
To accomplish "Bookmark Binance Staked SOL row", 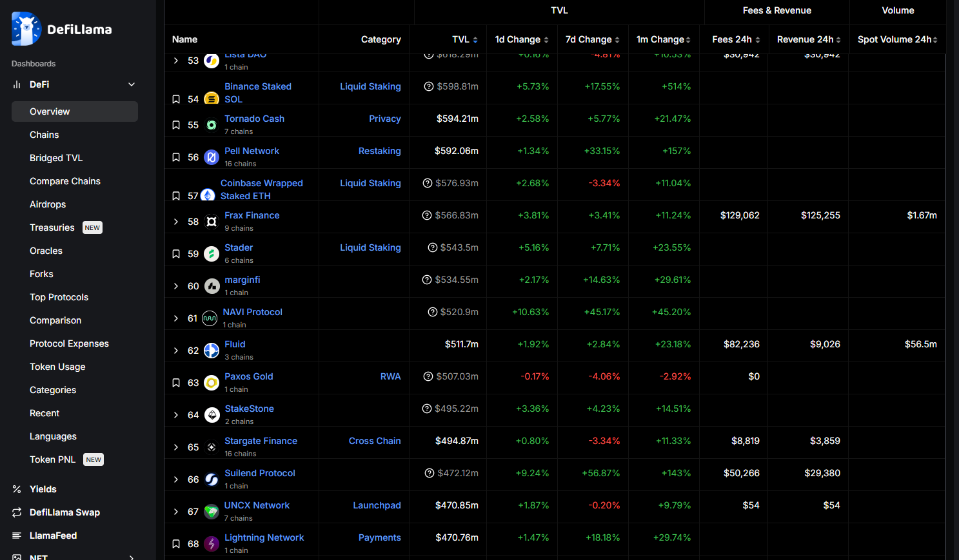I will pyautogui.click(x=176, y=99).
